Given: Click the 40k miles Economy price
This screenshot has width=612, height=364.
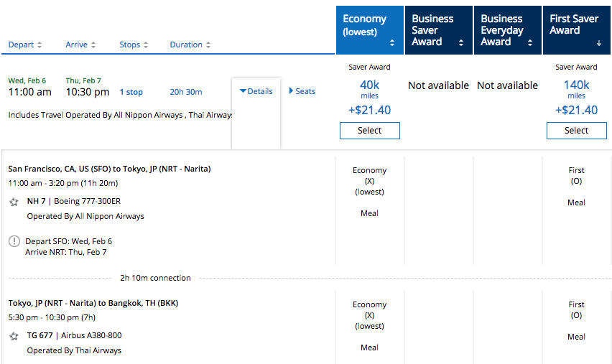Looking at the screenshot, I should (369, 85).
